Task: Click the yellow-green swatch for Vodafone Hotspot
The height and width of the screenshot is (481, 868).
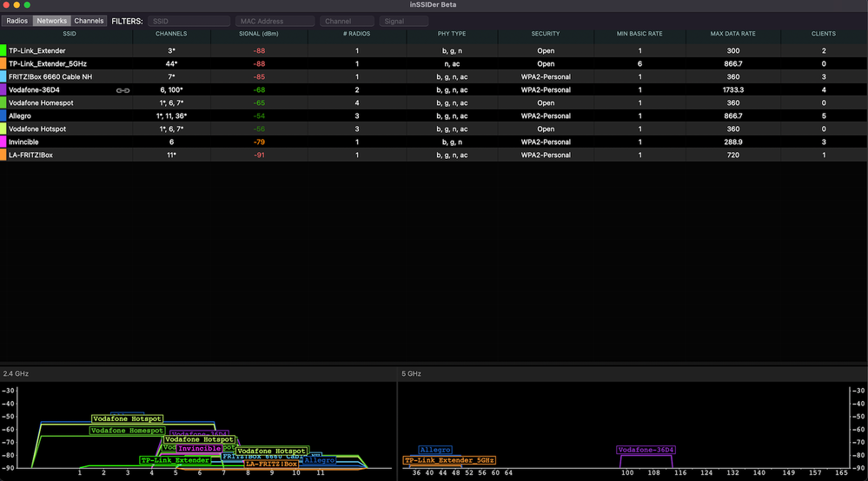Action: click(x=3, y=128)
